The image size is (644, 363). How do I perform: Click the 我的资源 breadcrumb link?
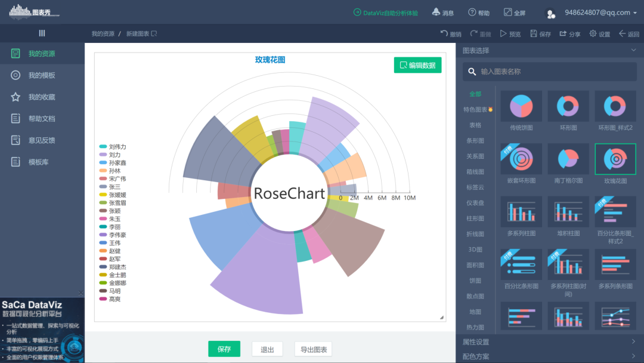103,33
